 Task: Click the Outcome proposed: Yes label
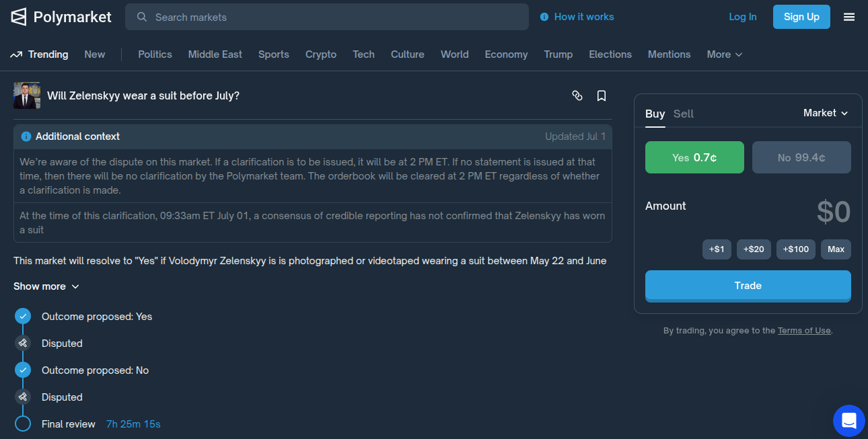[97, 317]
